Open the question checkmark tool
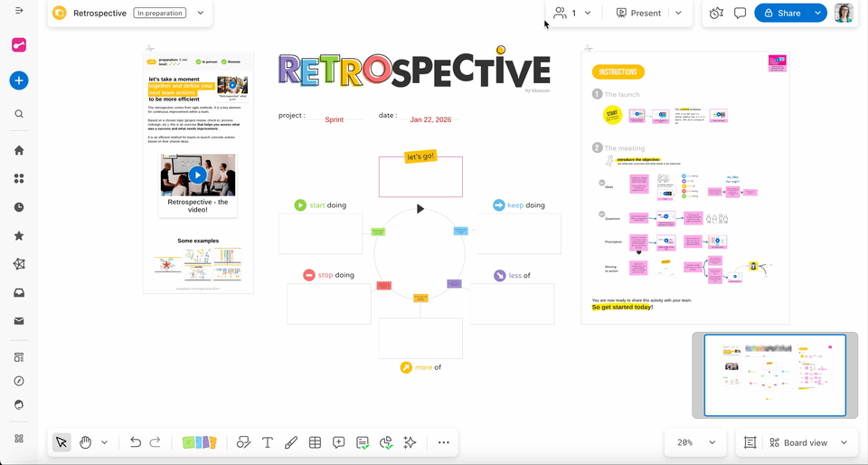Image resolution: width=868 pixels, height=465 pixels. 363,442
